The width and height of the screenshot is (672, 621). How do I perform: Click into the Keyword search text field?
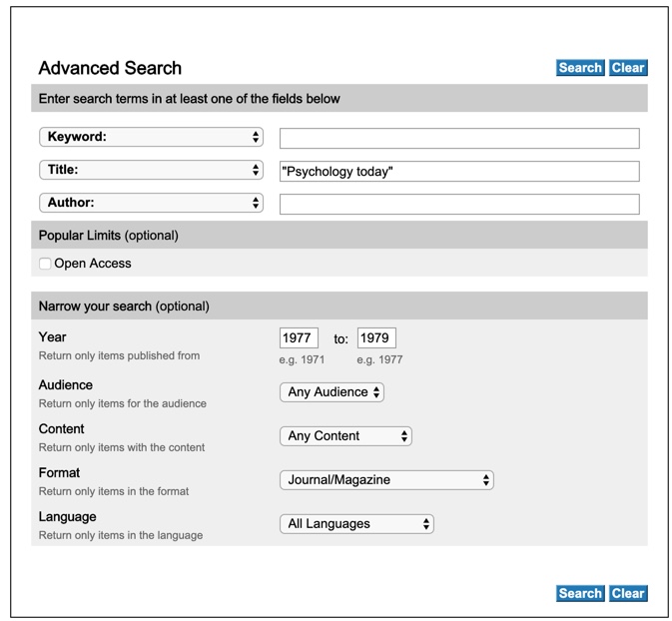pos(459,138)
